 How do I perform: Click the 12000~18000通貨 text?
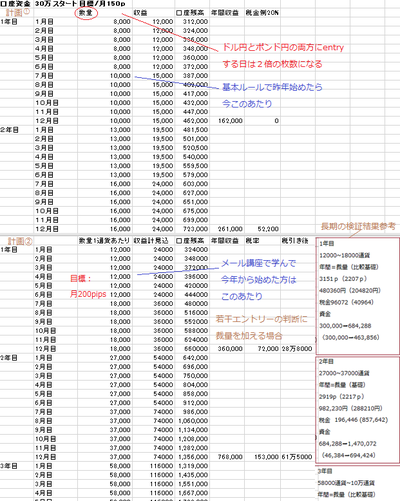tap(344, 255)
